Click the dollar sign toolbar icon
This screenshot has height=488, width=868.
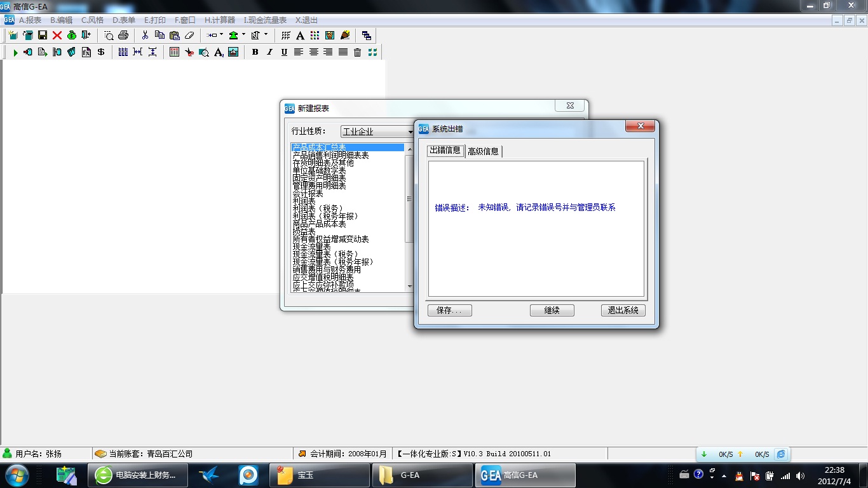point(101,52)
